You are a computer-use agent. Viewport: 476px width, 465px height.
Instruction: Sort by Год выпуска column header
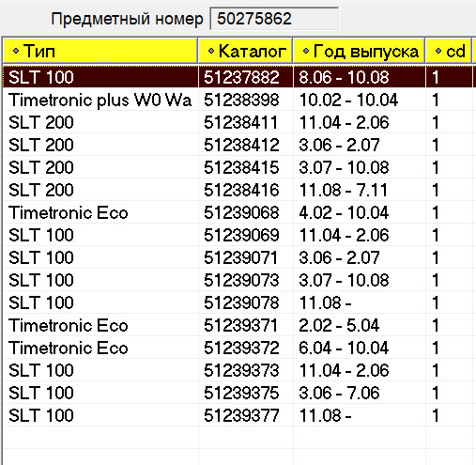359,51
